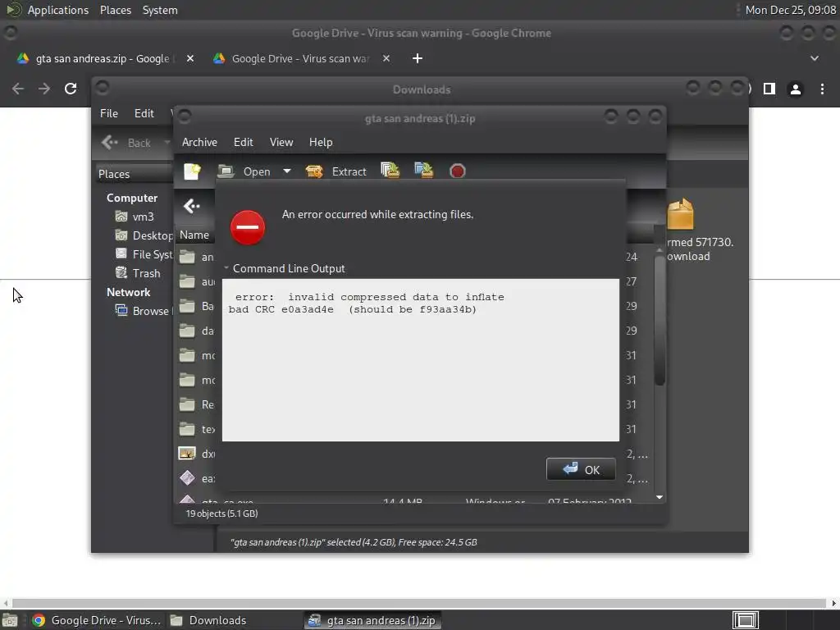Click the add files to archive icon

point(390,171)
